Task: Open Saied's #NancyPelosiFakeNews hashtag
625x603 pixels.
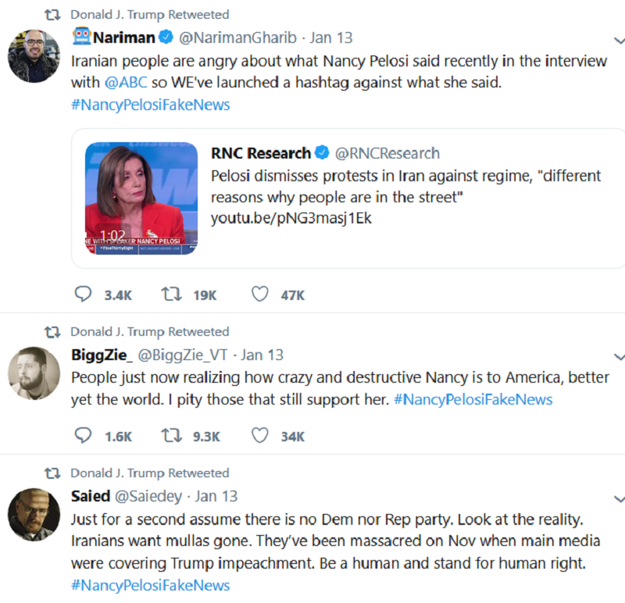Action: [x=150, y=585]
